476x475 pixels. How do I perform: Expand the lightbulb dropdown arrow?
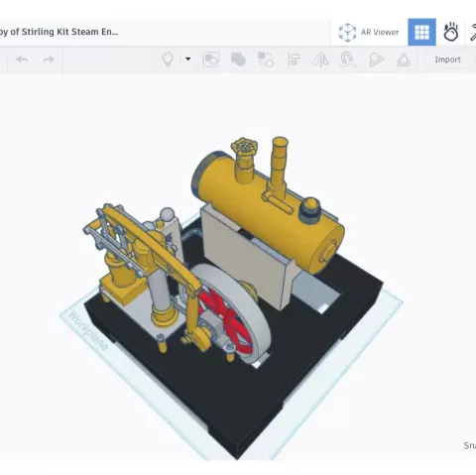188,59
